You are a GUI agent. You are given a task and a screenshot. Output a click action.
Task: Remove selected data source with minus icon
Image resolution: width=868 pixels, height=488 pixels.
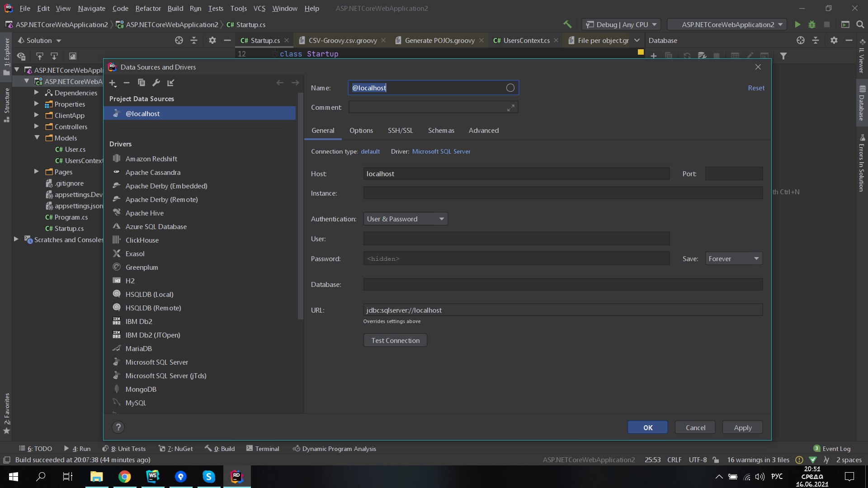(x=127, y=83)
